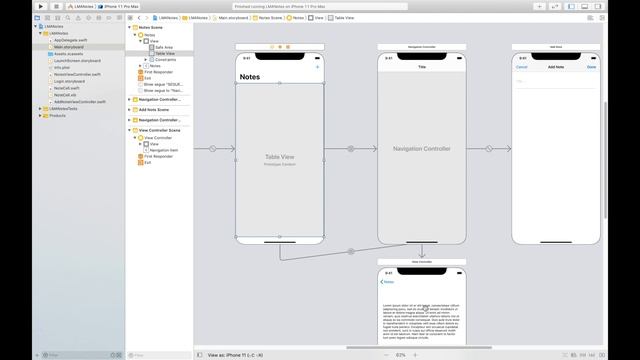This screenshot has width=640, height=360.
Task: Show the Issue navigator warning tab
Action: pos(78,18)
